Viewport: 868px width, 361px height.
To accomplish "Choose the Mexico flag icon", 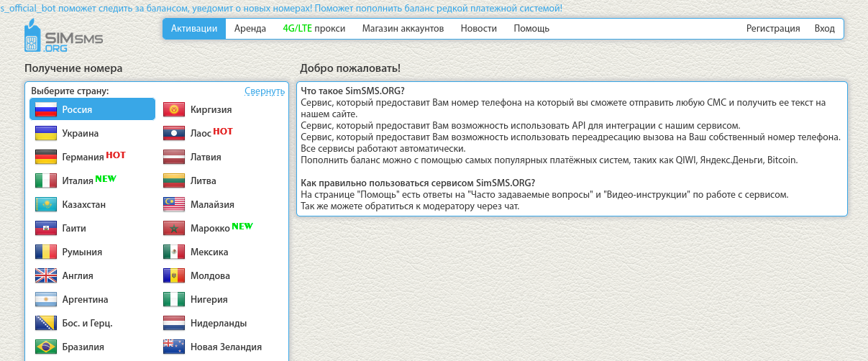I will 175,252.
